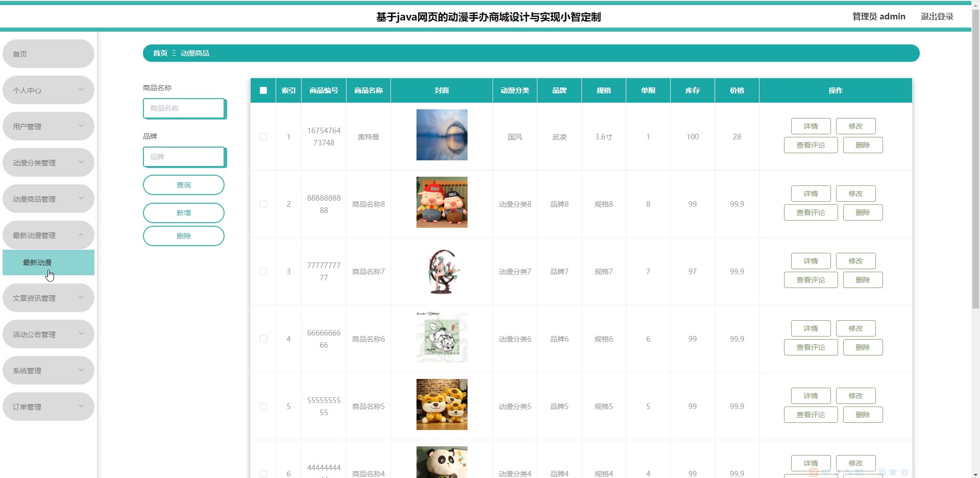
Task: Expand the 个人中心 menu chevron
Action: (81, 89)
